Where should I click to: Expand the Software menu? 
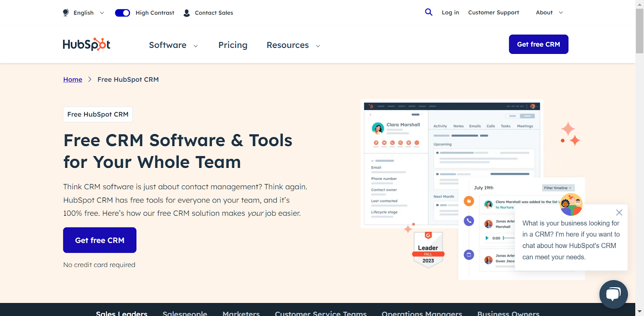point(173,45)
